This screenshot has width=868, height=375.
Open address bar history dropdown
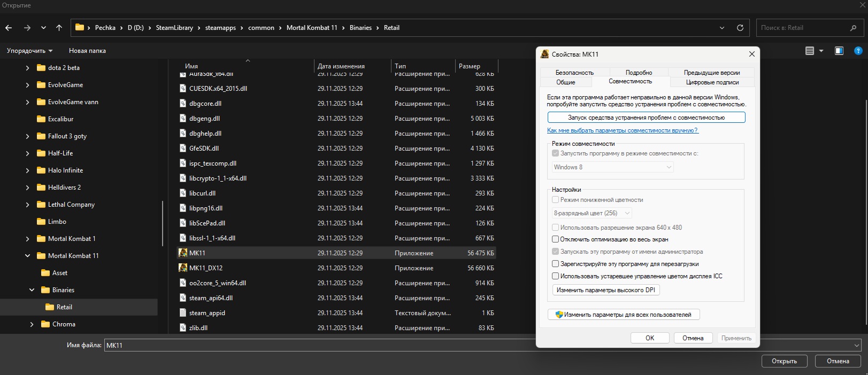coord(722,28)
